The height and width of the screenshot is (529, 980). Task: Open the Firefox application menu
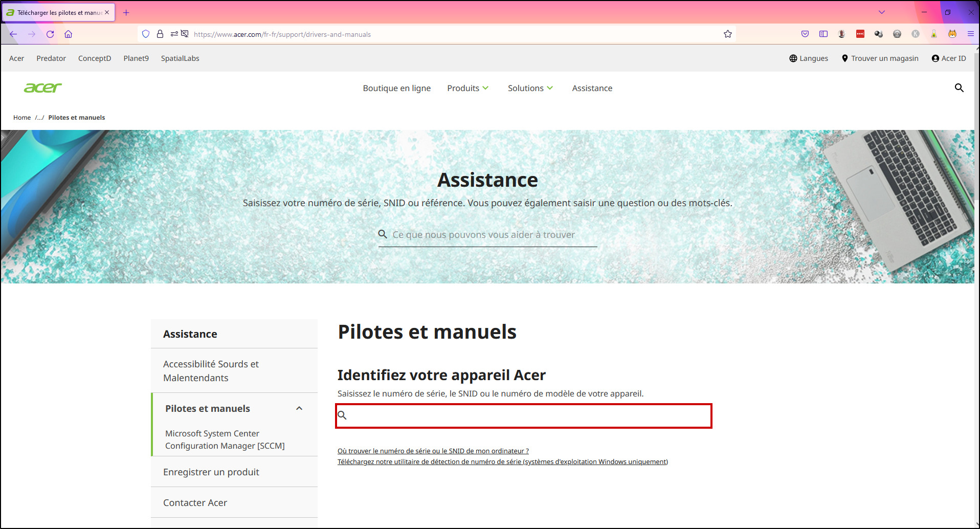(x=971, y=34)
